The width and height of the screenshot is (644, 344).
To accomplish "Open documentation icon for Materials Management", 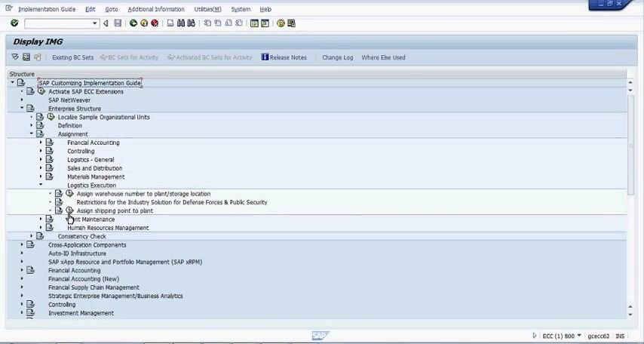I will point(49,177).
